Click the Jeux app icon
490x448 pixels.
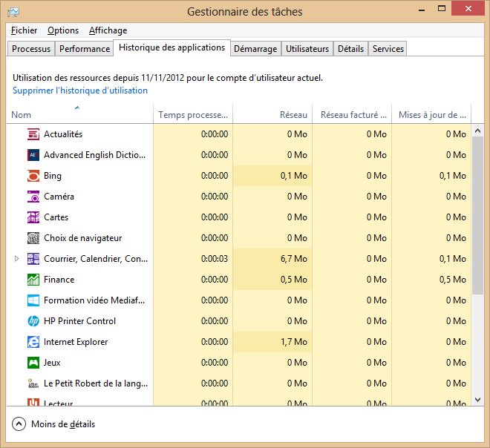pos(33,363)
